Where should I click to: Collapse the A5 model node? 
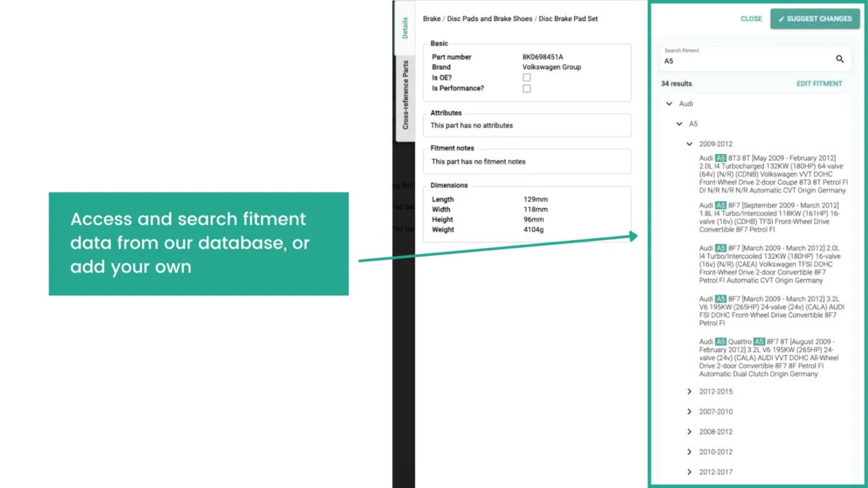pyautogui.click(x=679, y=124)
